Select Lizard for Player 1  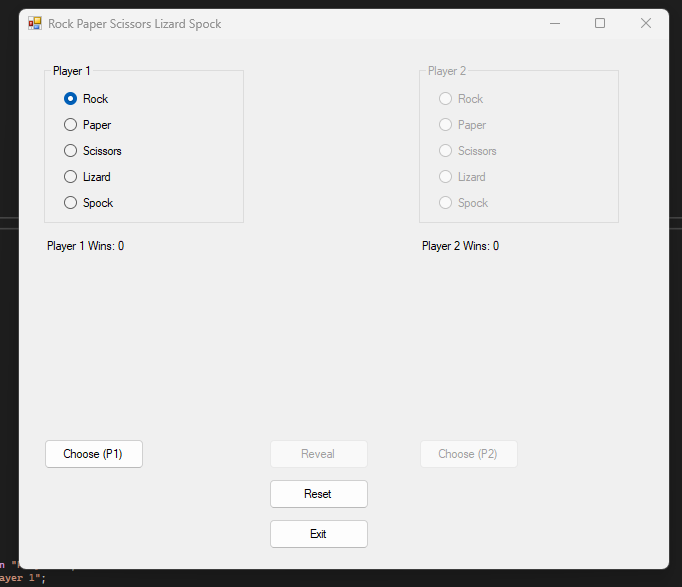[71, 177]
